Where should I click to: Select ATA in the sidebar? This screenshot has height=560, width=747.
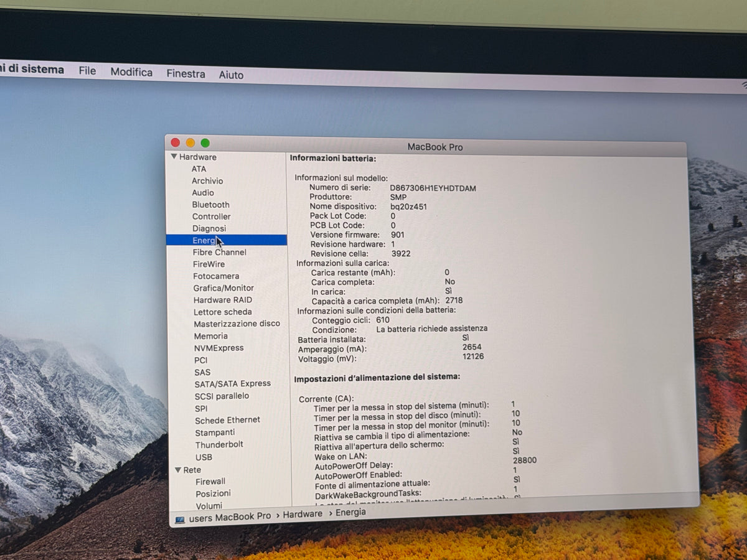(199, 169)
